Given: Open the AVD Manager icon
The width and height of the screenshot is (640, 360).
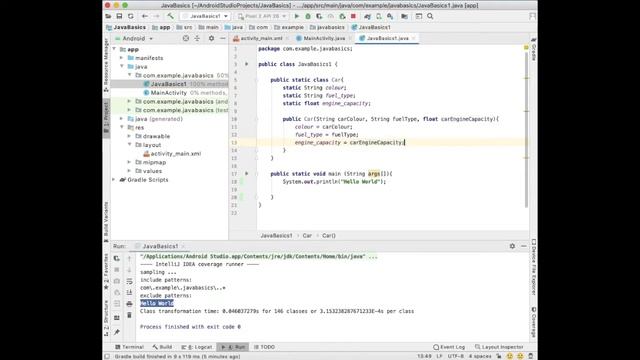Looking at the screenshot, I should coord(379,16).
